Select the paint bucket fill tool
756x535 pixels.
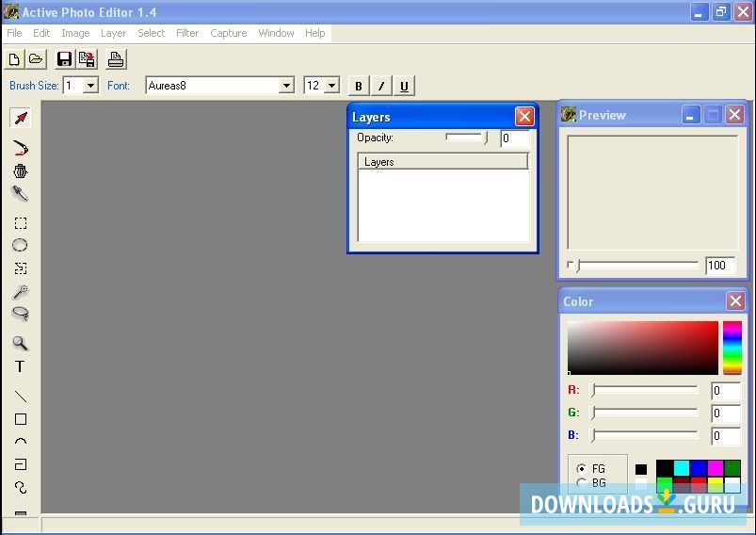[x=21, y=170]
